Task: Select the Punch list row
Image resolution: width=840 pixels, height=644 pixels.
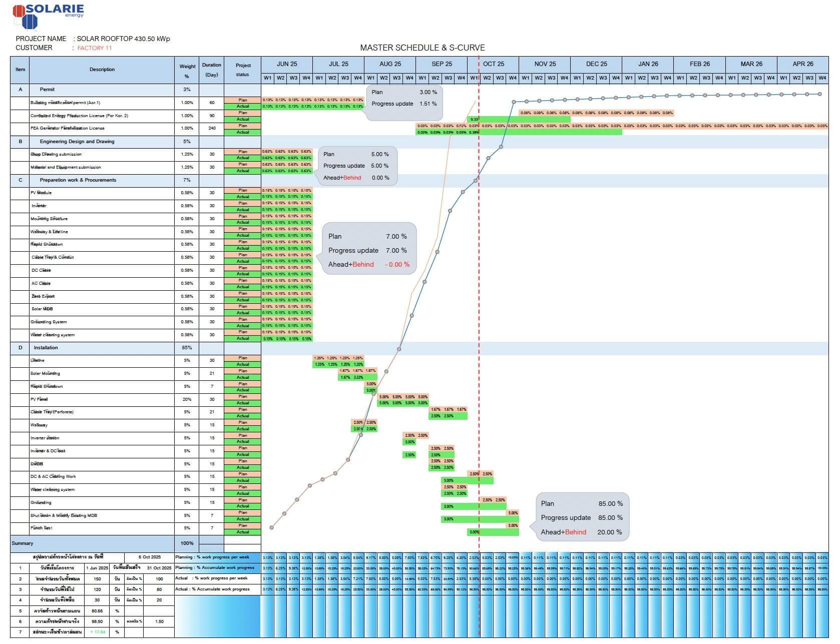Action: coord(41,528)
